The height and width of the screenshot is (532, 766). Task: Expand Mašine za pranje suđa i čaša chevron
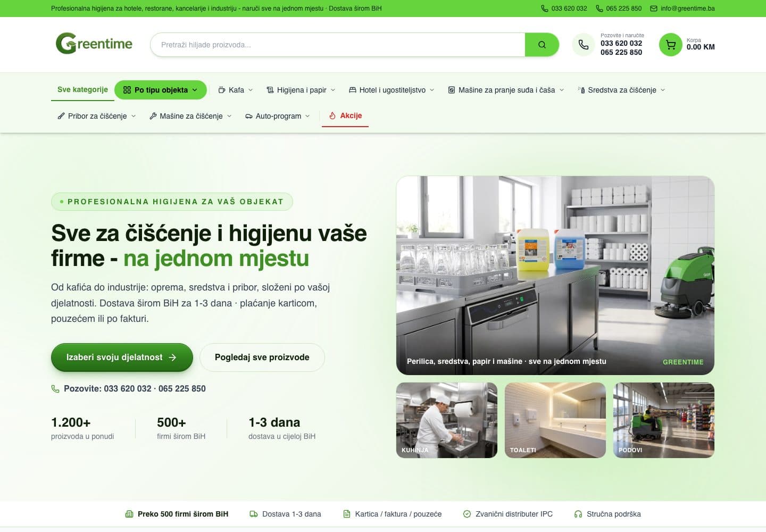click(562, 90)
